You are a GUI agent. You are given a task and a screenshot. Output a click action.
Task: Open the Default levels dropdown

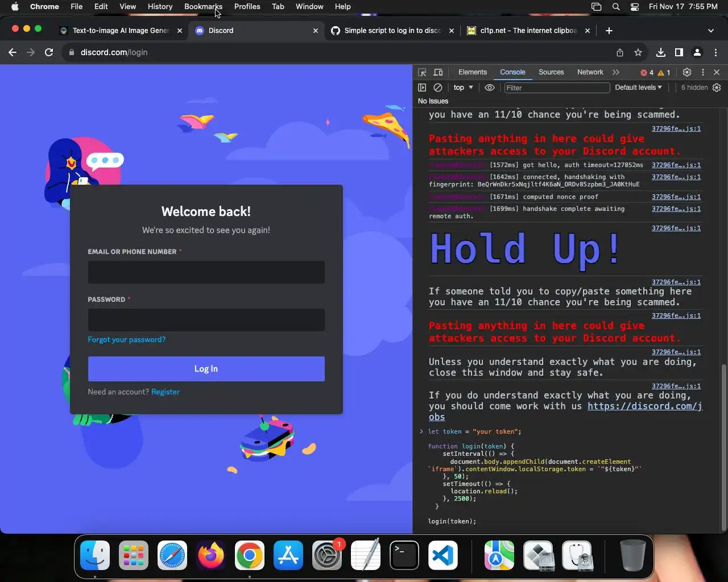(638, 88)
